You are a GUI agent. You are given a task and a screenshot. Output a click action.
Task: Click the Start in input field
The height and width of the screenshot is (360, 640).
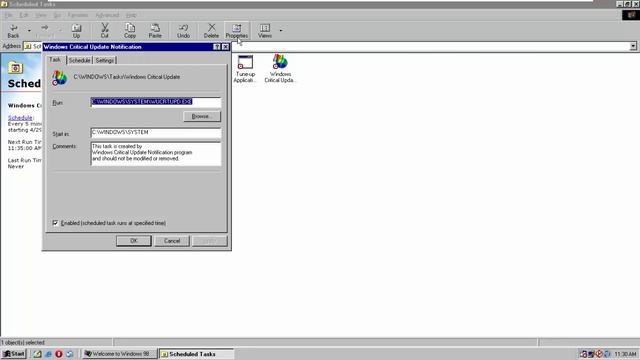pyautogui.click(x=156, y=133)
